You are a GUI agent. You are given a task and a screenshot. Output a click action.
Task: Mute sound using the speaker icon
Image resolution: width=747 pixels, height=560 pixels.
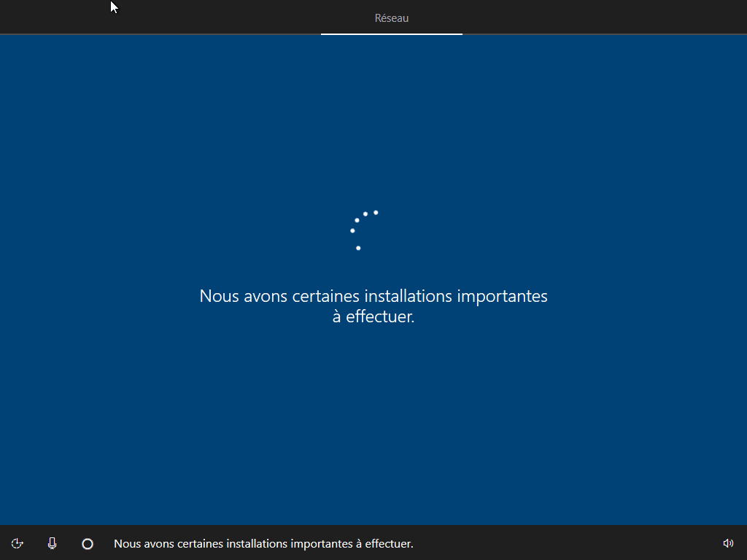727,543
